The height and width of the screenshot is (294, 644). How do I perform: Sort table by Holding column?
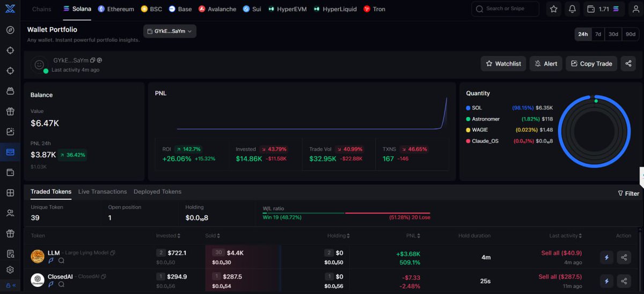(x=339, y=235)
